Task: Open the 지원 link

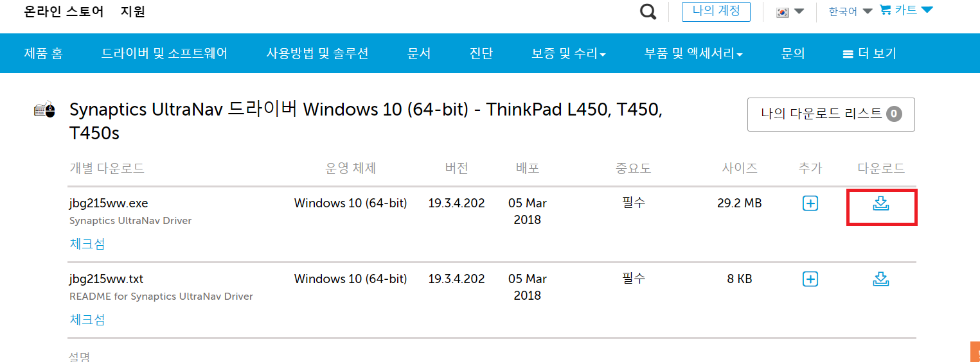Action: 132,12
